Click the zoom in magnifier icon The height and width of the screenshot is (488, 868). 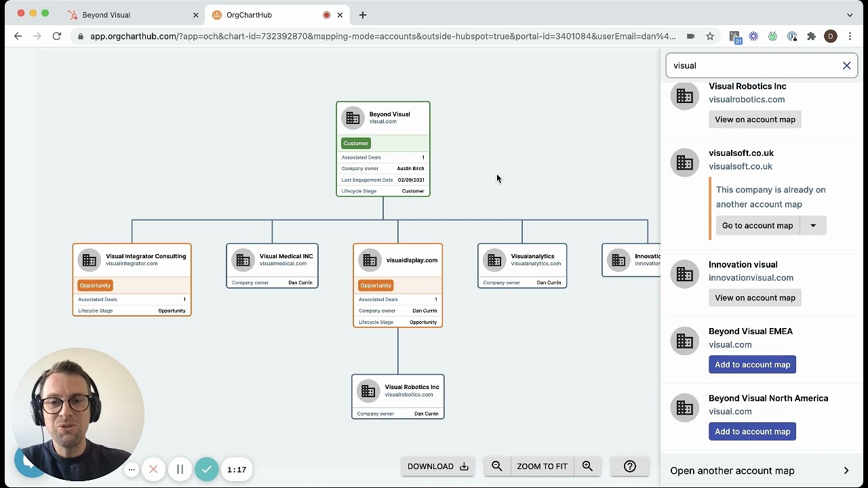pyautogui.click(x=587, y=466)
